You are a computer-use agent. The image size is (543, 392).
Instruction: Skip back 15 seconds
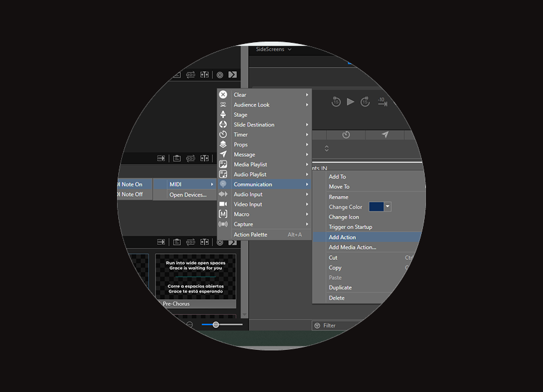[336, 102]
